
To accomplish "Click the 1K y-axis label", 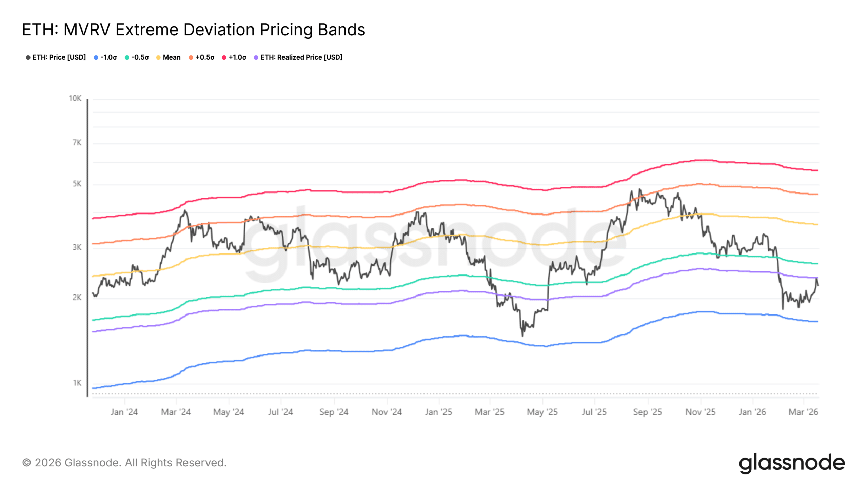I will tap(77, 383).
